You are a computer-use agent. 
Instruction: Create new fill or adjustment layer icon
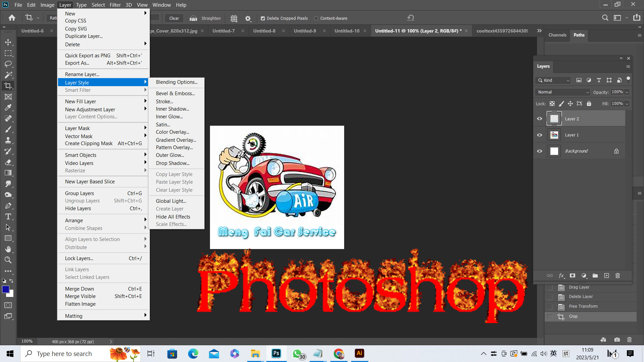[584, 276]
